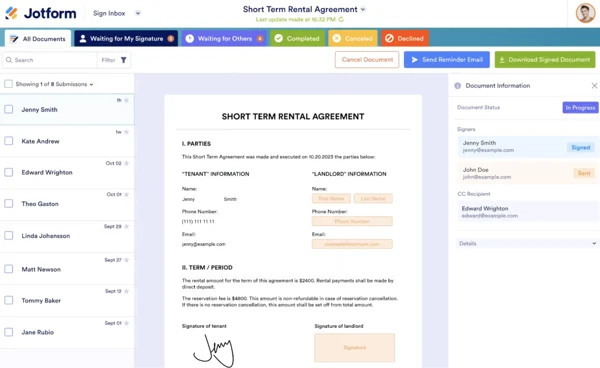Click the Send Reminder Email button

tap(447, 60)
